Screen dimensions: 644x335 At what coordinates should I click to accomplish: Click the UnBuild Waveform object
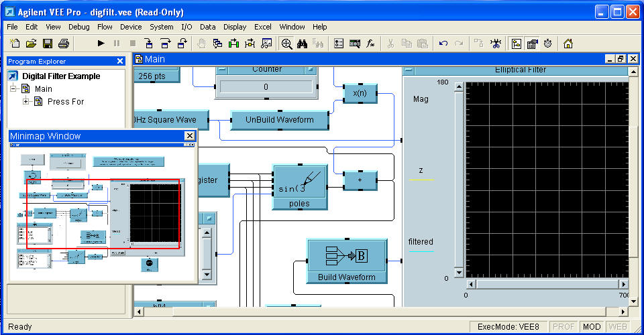pos(279,120)
